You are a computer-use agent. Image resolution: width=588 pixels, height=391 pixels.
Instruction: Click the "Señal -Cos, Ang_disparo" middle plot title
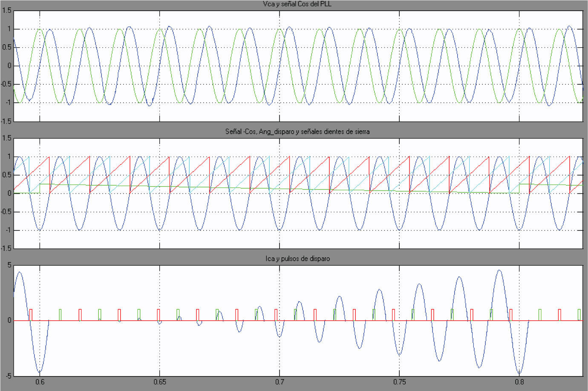point(297,132)
